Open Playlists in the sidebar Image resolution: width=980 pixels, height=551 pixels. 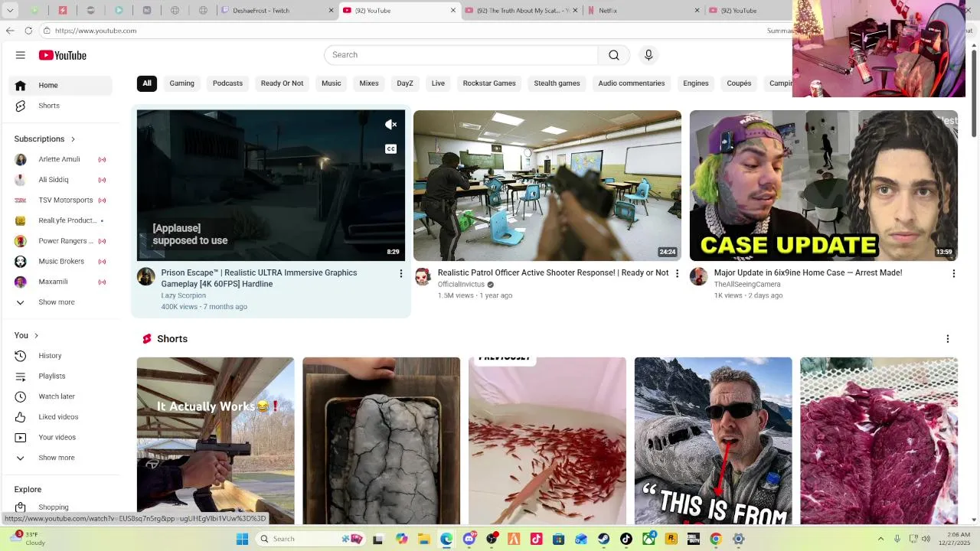click(60, 377)
